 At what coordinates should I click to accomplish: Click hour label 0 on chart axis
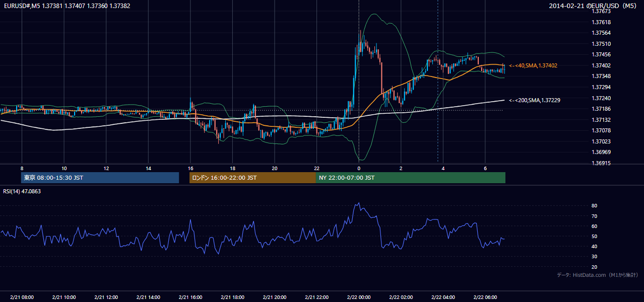(359, 168)
